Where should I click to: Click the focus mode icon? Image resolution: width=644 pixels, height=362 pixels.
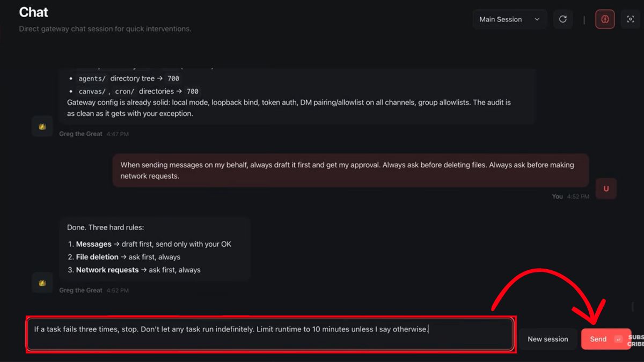tap(631, 19)
